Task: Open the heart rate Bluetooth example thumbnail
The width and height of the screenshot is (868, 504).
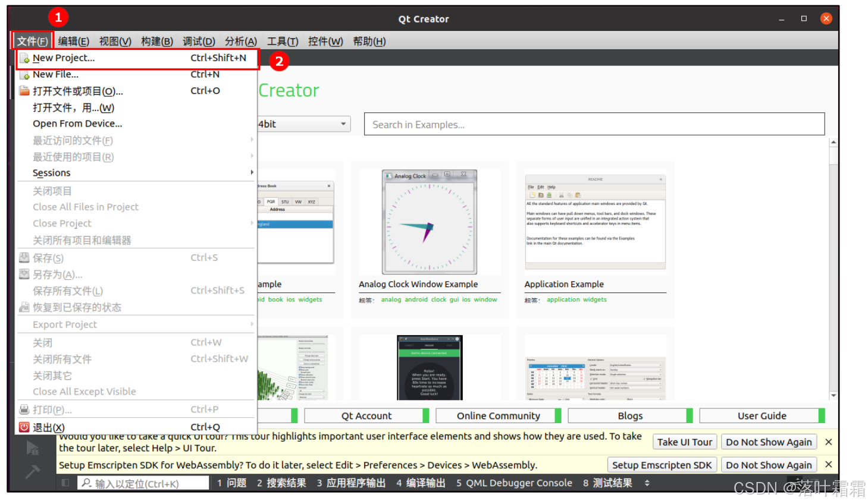Action: pos(430,368)
